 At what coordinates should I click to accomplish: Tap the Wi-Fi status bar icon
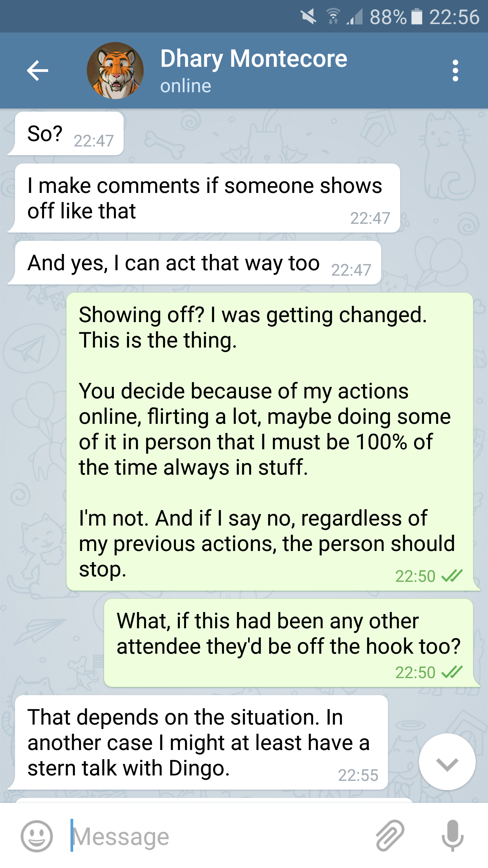(333, 17)
